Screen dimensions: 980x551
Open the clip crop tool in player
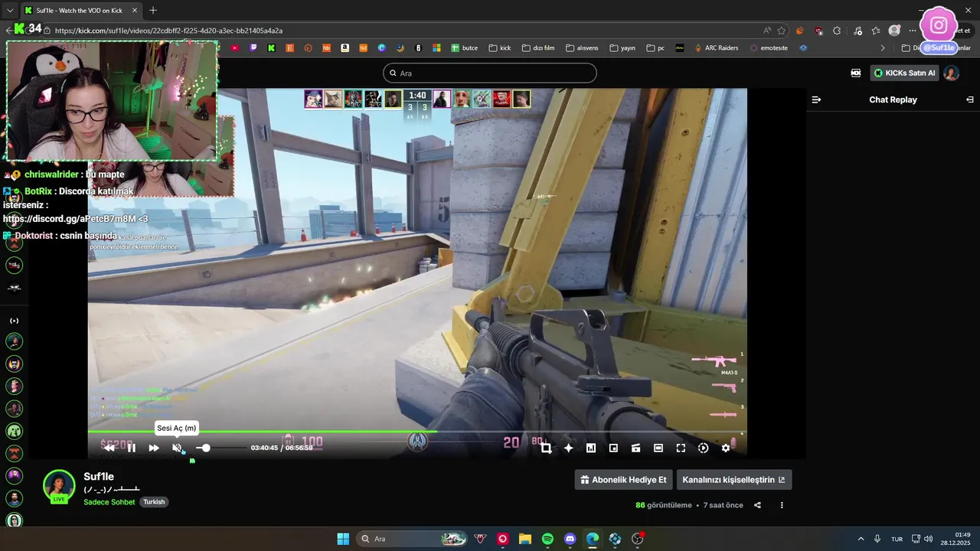pos(546,448)
